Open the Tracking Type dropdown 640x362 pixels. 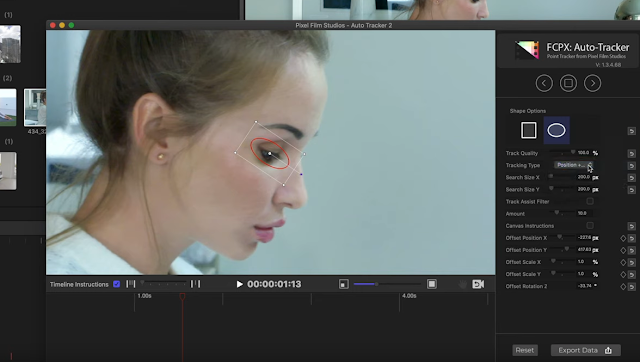tap(573, 165)
